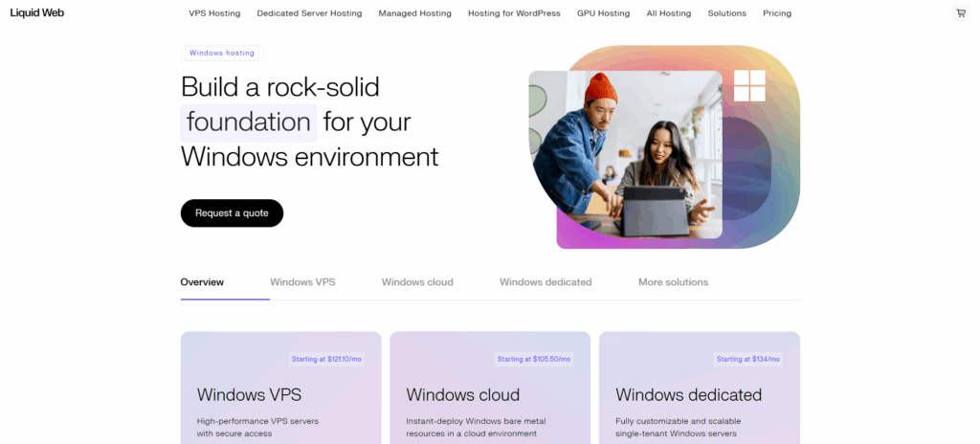Open Dedicated Server Hosting menu
Image resolution: width=980 pixels, height=444 pixels.
coord(309,13)
